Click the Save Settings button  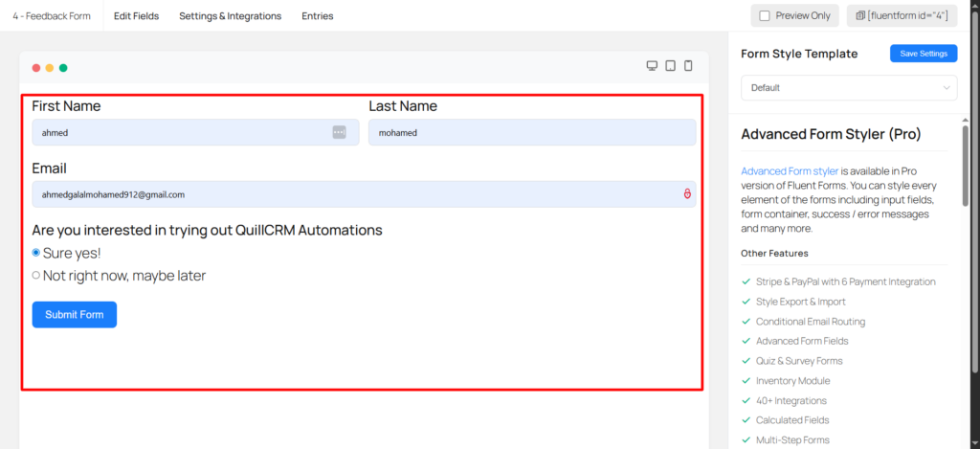coord(923,54)
